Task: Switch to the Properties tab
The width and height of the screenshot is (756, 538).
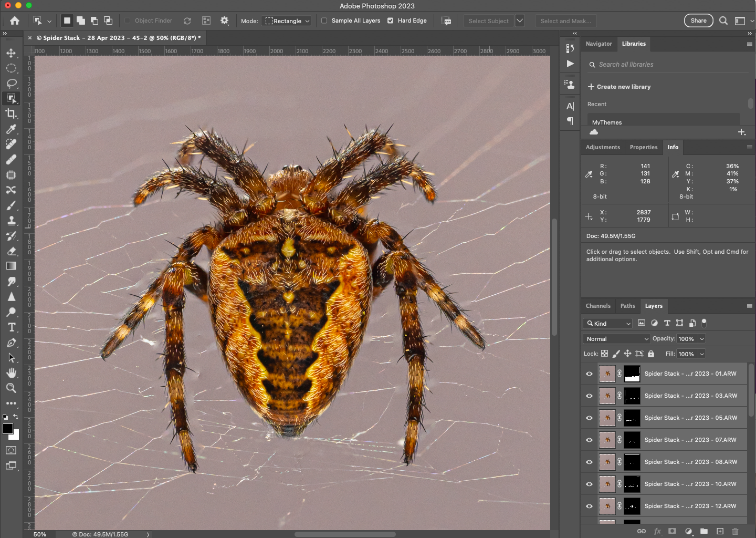Action: tap(644, 147)
